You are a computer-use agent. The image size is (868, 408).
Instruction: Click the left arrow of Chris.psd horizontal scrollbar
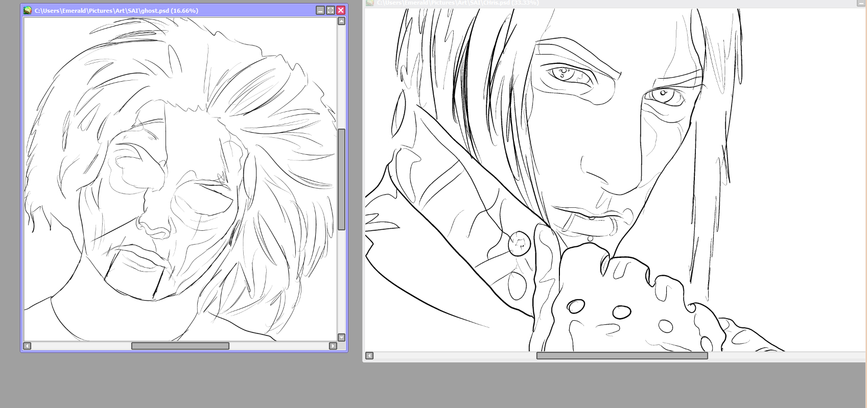tap(369, 355)
